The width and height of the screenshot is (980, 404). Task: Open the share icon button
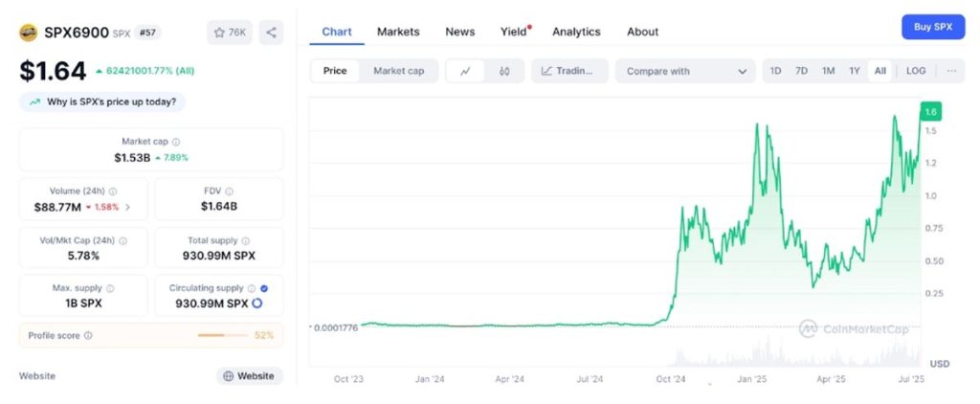pyautogui.click(x=271, y=33)
